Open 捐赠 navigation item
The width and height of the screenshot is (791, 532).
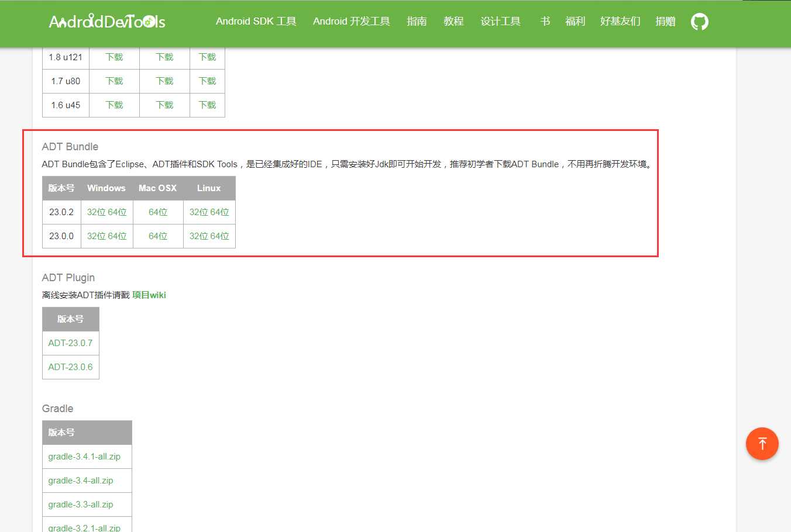pos(666,22)
